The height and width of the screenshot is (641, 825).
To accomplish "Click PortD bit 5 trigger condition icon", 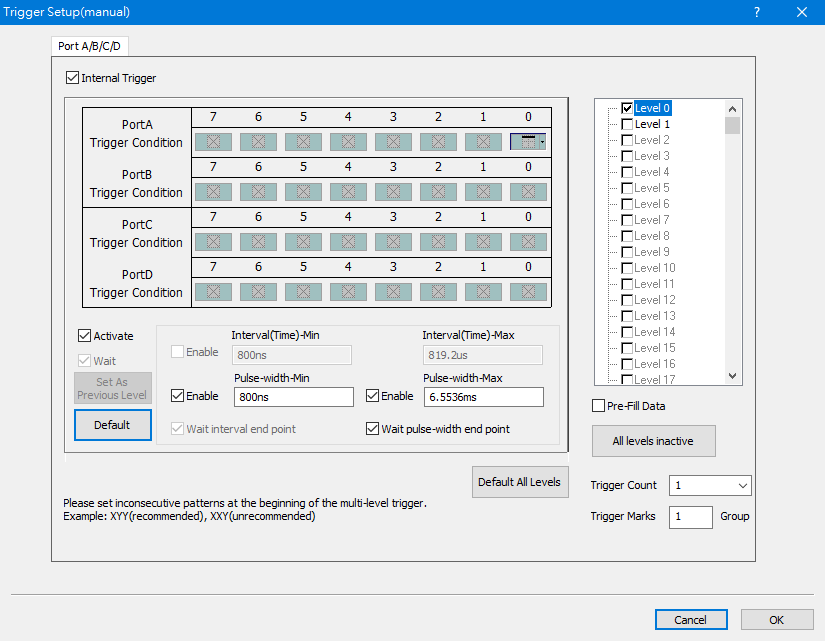I will pos(303,292).
